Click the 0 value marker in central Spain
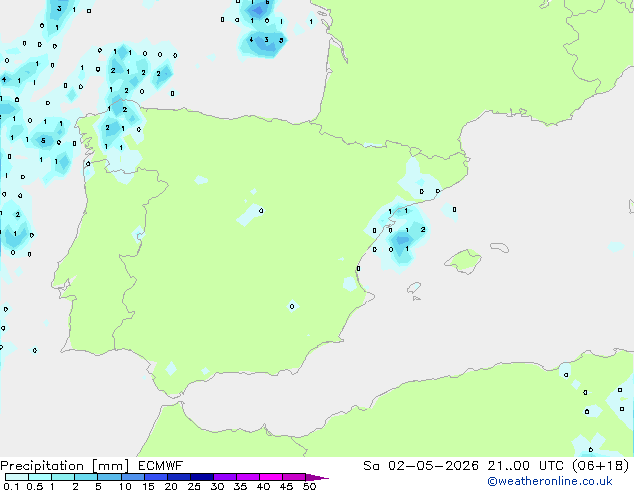The image size is (634, 490). [261, 211]
